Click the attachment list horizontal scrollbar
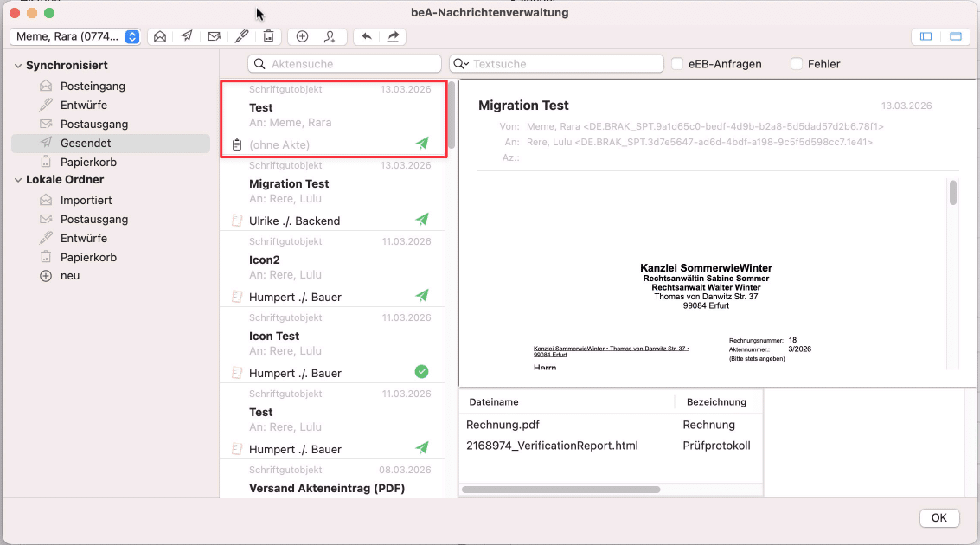Viewport: 980px width, 545px height. coord(560,490)
